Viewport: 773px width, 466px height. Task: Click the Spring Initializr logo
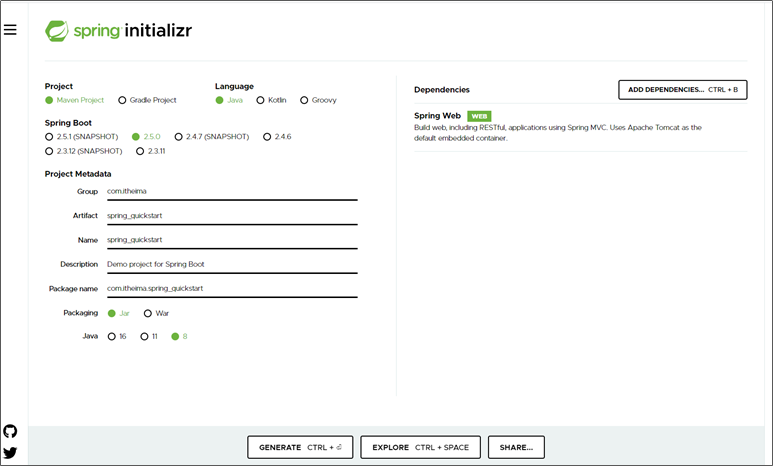[118, 31]
